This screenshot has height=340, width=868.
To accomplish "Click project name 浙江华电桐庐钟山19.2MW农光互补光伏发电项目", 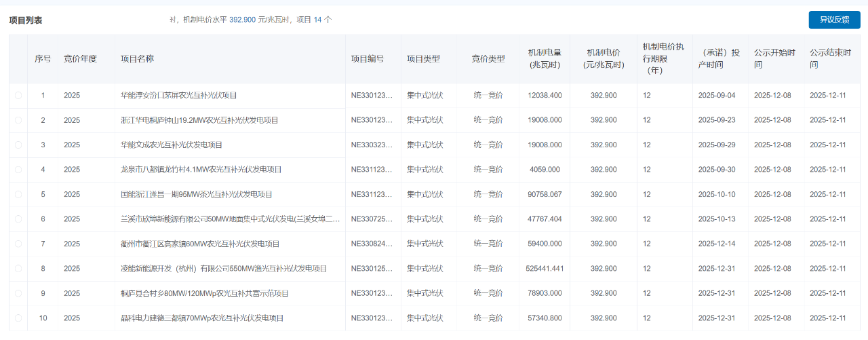I will (199, 120).
